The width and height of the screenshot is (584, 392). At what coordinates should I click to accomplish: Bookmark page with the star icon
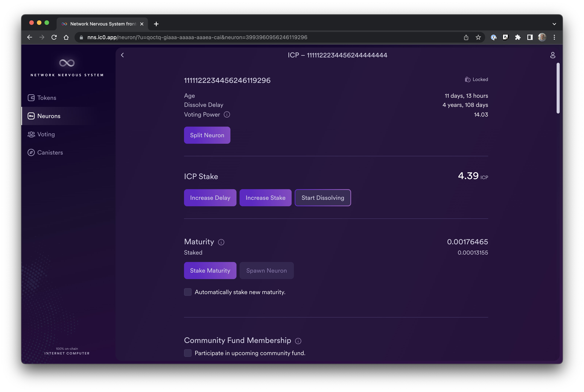(x=478, y=37)
